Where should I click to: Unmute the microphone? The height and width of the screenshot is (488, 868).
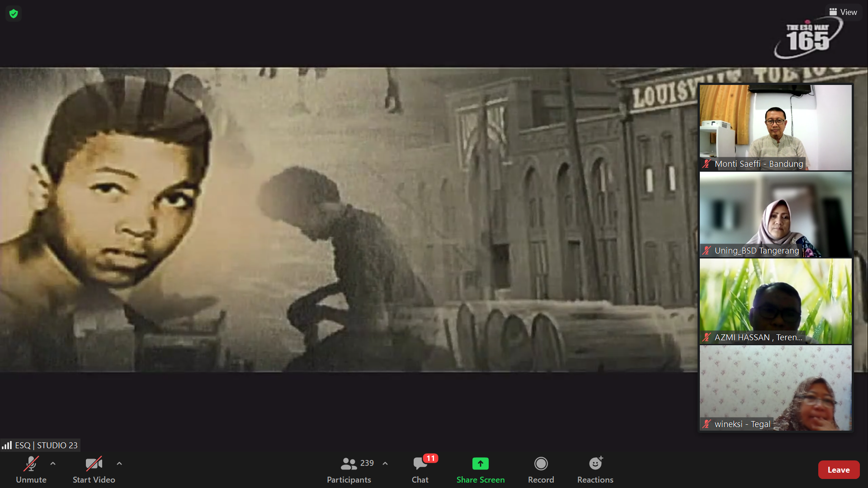click(x=31, y=464)
